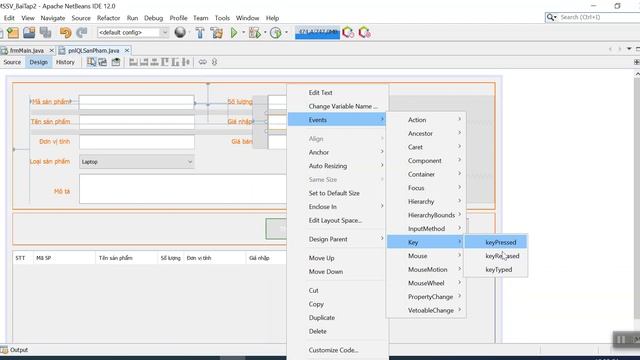Select keyReleased event handler
640x360 pixels.
(x=496, y=256)
